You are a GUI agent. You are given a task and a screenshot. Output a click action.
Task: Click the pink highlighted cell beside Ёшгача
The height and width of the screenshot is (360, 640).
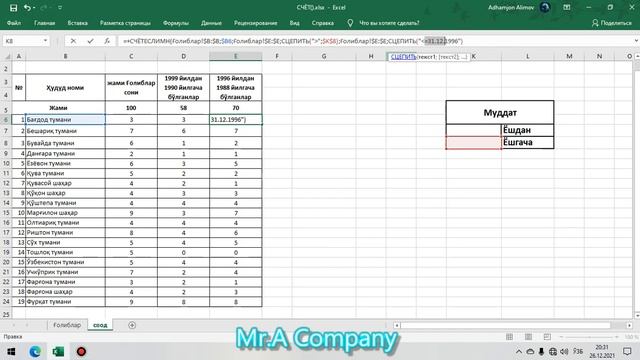point(473,142)
